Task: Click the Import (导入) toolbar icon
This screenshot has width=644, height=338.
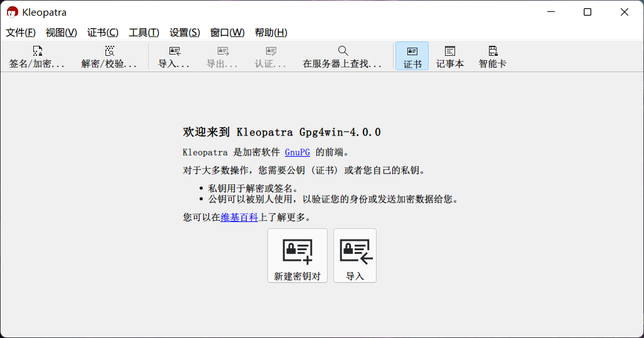Action: (x=174, y=56)
